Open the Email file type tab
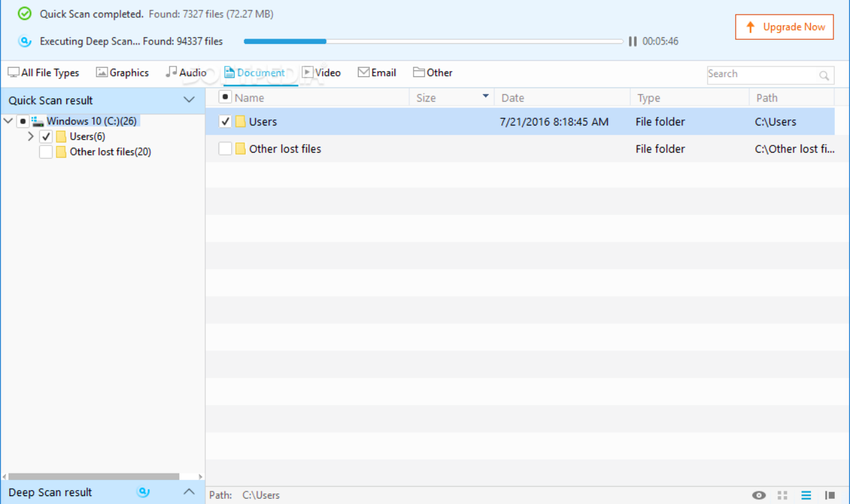The width and height of the screenshot is (850, 504). tap(377, 73)
